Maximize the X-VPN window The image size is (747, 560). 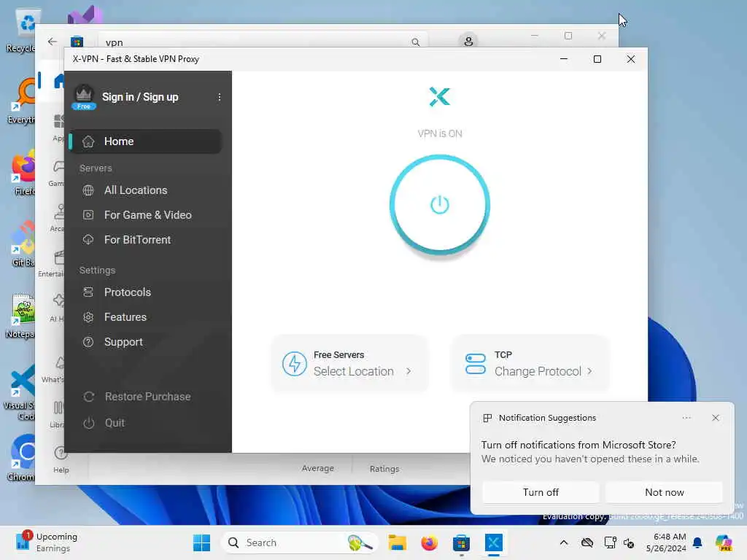click(x=597, y=59)
